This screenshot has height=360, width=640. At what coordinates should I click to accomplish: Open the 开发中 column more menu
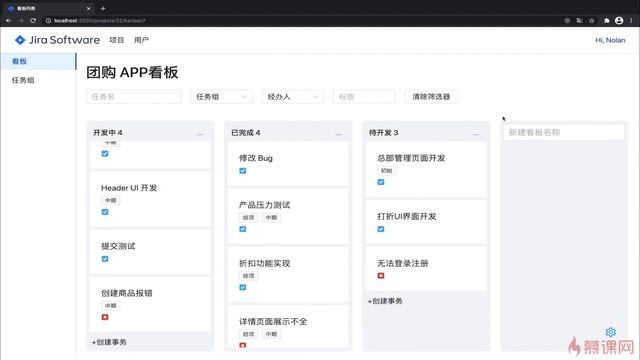click(x=200, y=133)
